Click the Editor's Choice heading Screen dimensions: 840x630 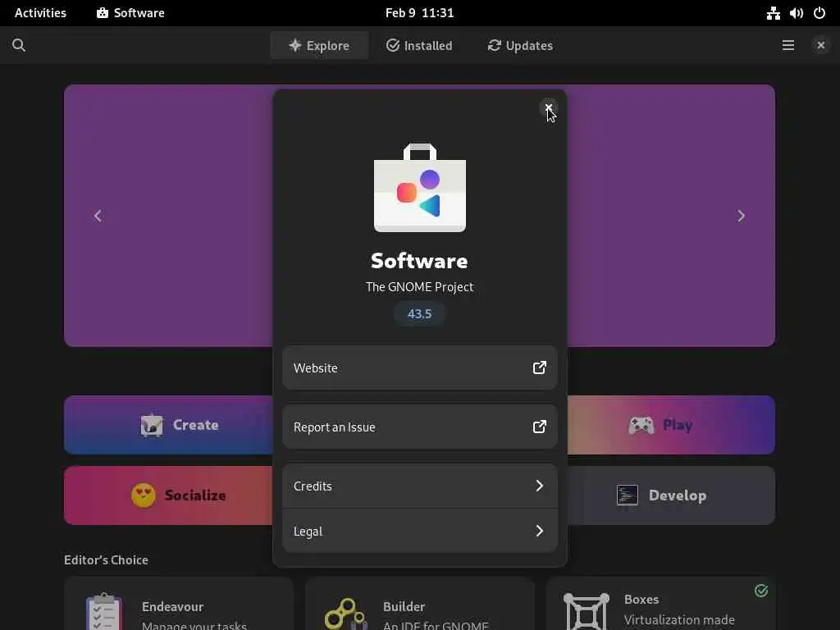click(x=106, y=559)
